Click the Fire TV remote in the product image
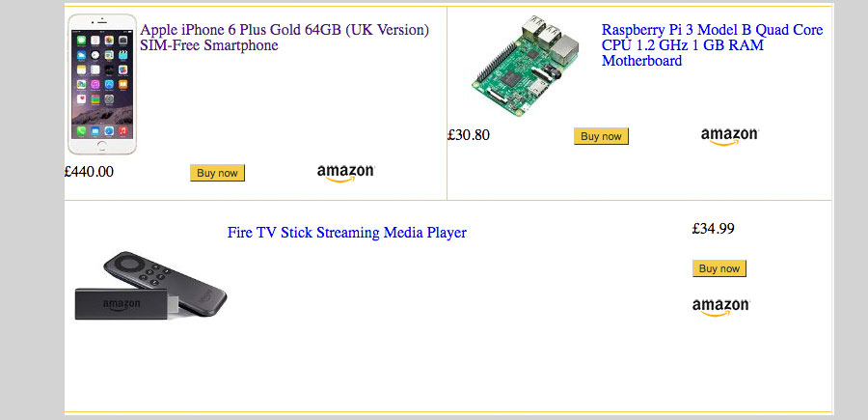 (x=166, y=282)
